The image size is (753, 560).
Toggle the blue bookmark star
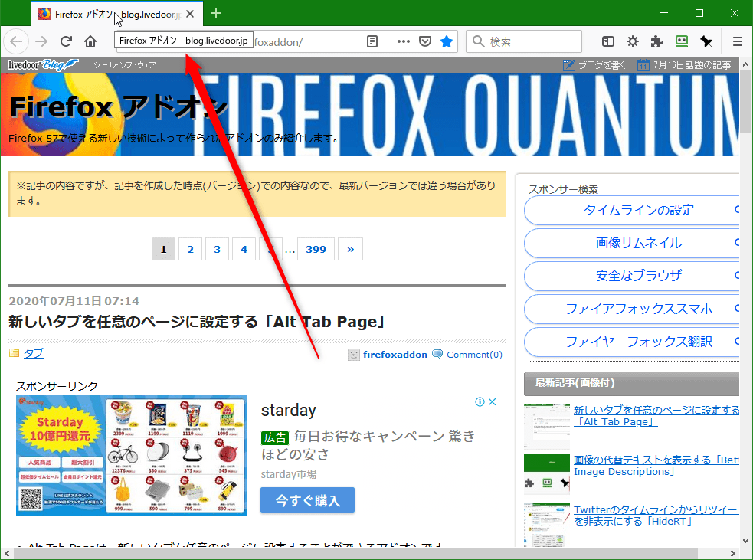[447, 41]
